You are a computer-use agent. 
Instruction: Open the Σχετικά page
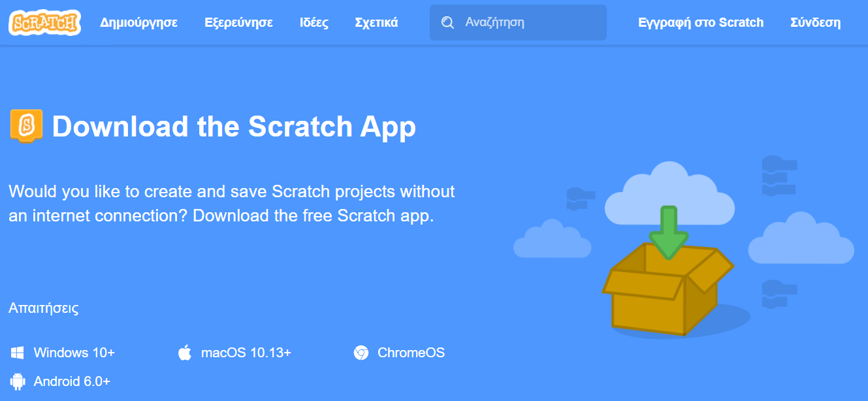click(x=376, y=23)
